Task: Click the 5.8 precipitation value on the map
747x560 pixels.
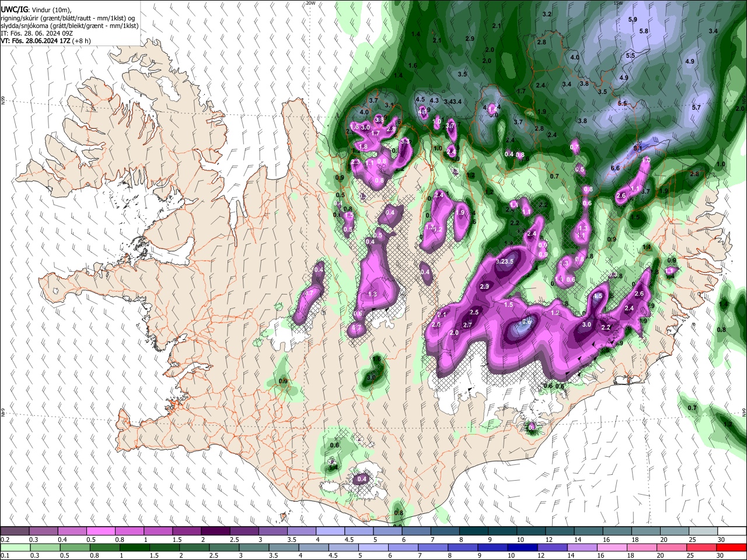Action: 644,31
